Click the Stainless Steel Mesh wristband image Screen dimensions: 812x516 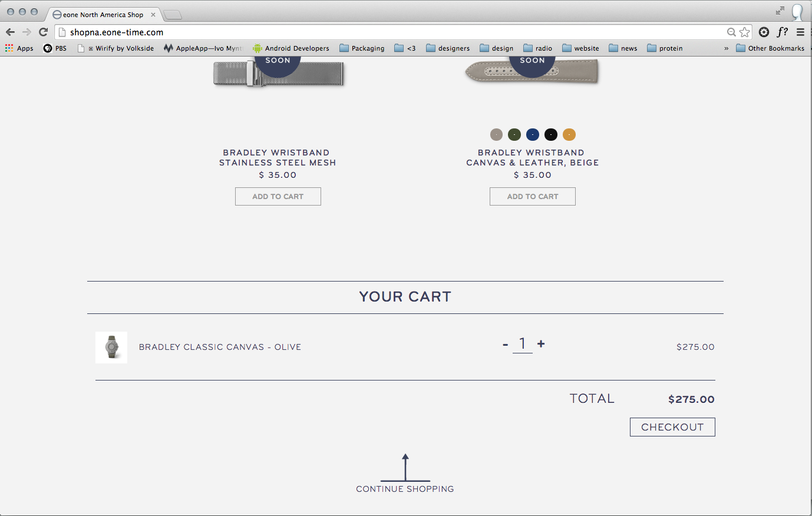[278, 73]
